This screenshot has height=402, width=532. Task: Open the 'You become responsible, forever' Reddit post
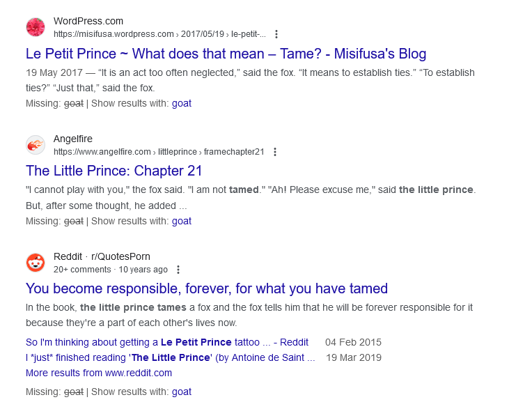tap(206, 288)
